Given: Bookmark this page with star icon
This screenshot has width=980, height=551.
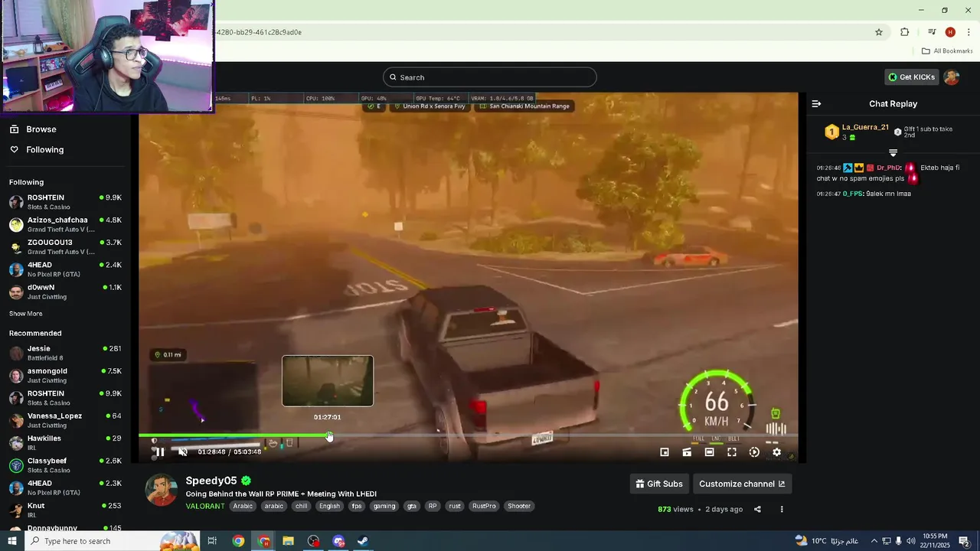Looking at the screenshot, I should (x=879, y=32).
